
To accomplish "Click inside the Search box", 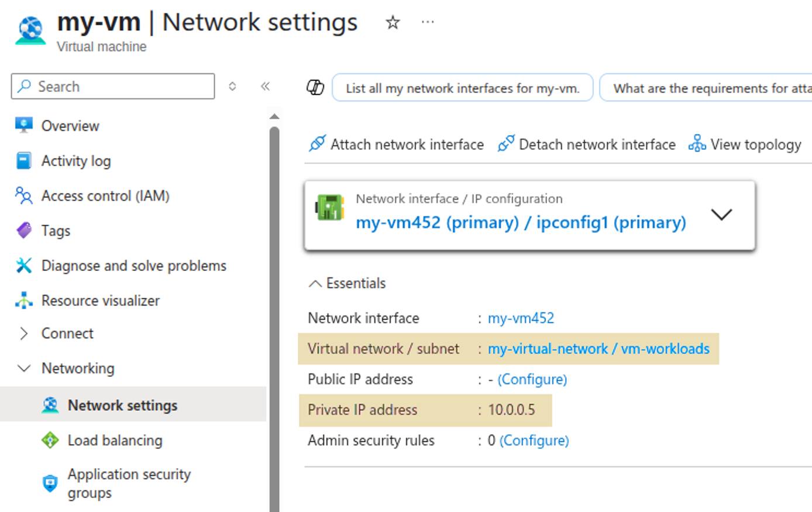I will 111,87.
